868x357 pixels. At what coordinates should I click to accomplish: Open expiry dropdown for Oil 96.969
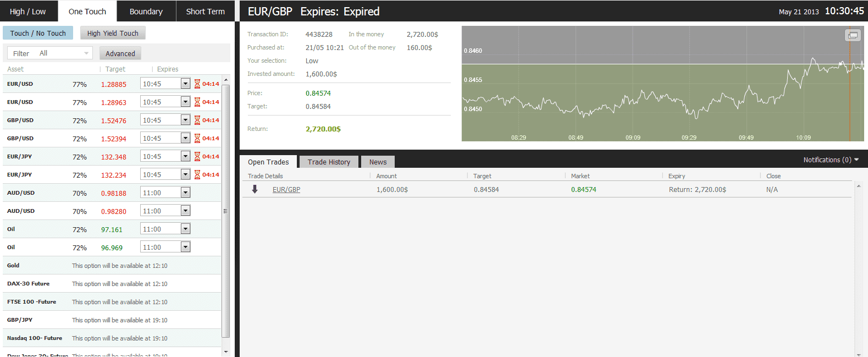click(185, 247)
